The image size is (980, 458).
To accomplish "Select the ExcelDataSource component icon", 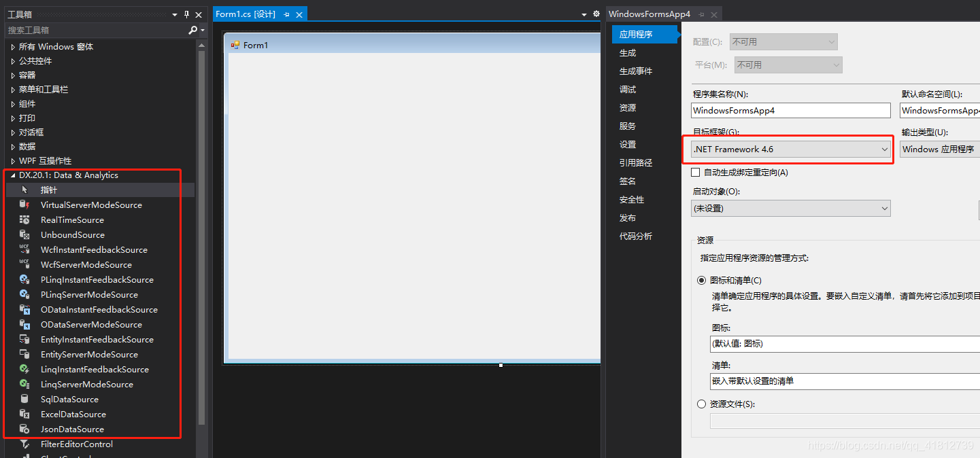I will (x=24, y=414).
